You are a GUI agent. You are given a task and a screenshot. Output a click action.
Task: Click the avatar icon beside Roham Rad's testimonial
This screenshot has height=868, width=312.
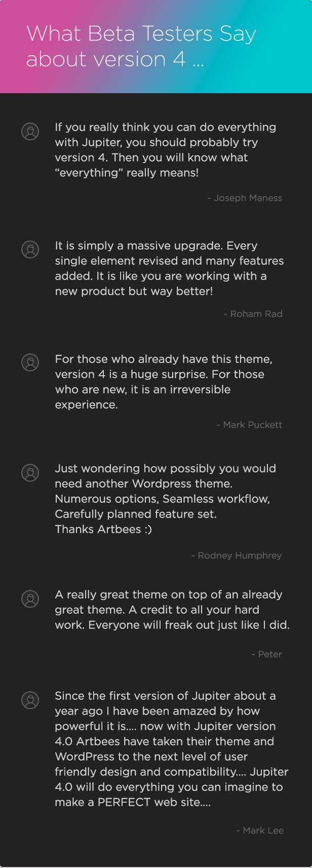click(x=30, y=249)
